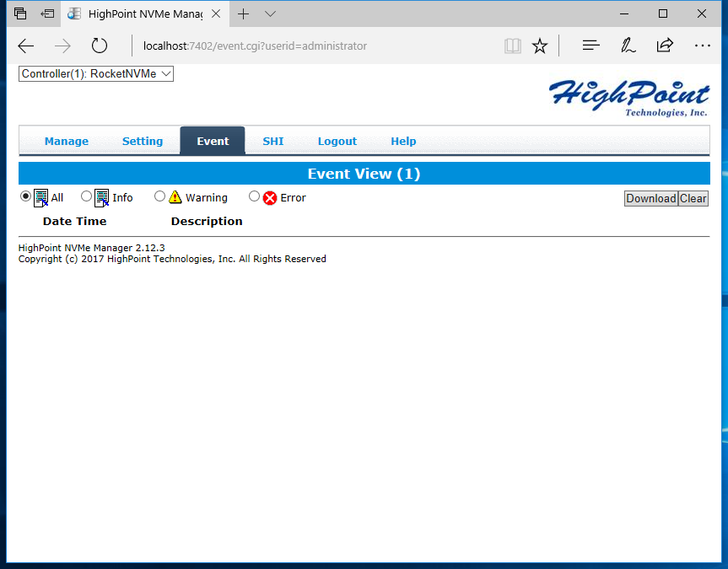This screenshot has height=569, width=728.
Task: Minimize the browser window
Action: (624, 14)
